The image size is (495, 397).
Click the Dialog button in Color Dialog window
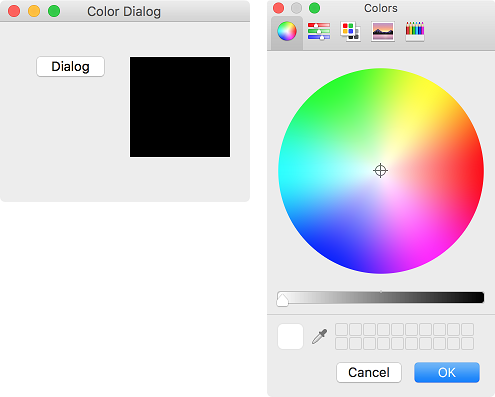point(70,67)
